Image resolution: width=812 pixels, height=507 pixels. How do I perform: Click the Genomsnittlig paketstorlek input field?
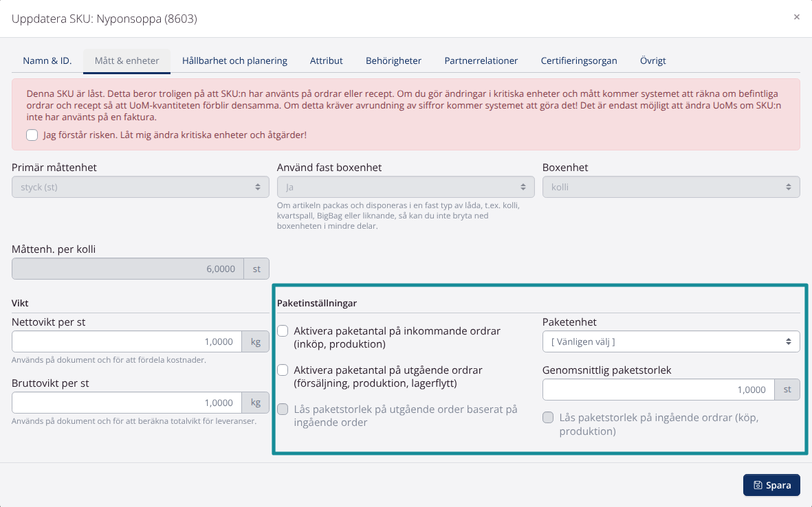659,390
